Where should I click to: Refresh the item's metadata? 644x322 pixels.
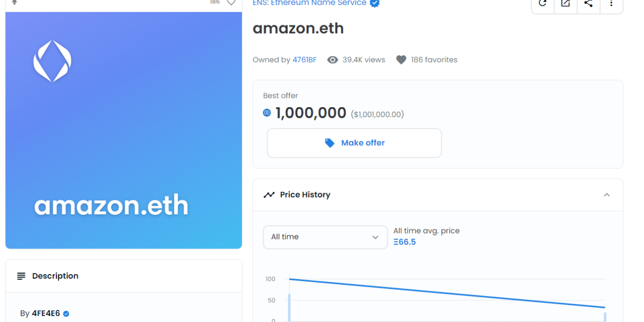tap(542, 3)
